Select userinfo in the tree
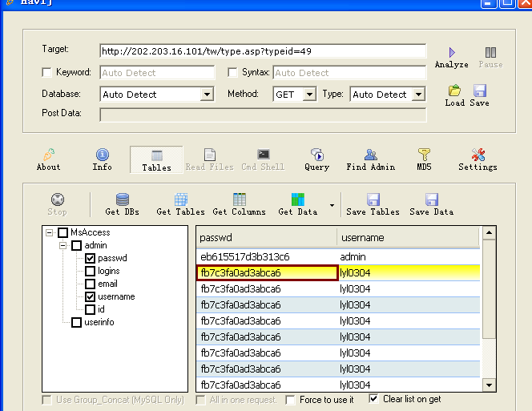 pyautogui.click(x=99, y=322)
